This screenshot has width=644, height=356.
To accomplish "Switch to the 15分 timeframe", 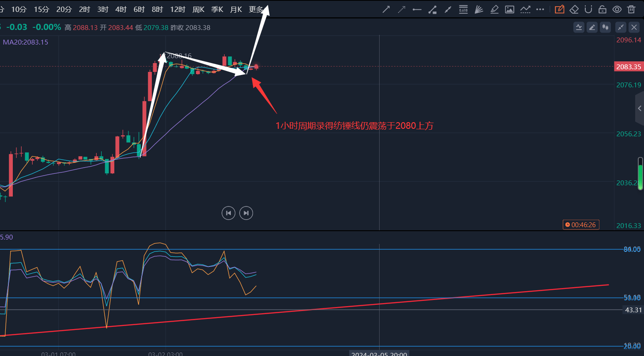I will click(41, 9).
